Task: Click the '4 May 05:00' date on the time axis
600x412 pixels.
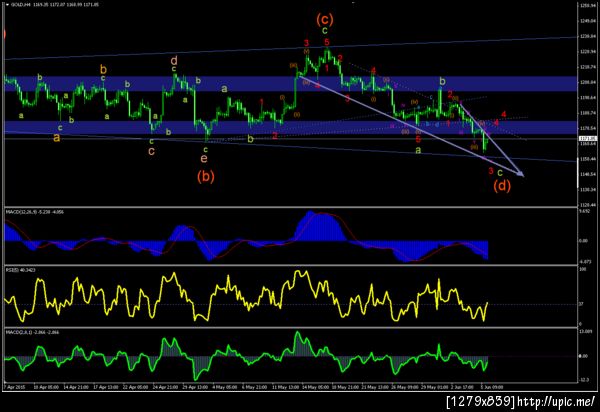Action: click(x=225, y=387)
